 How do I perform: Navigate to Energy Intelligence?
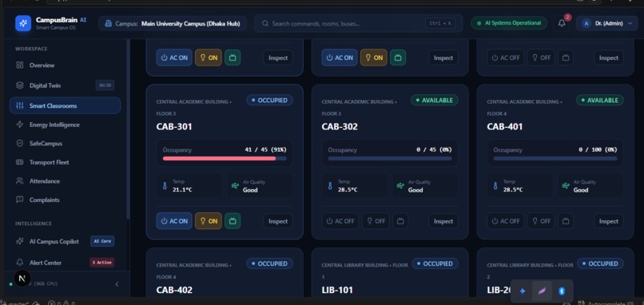(65, 125)
